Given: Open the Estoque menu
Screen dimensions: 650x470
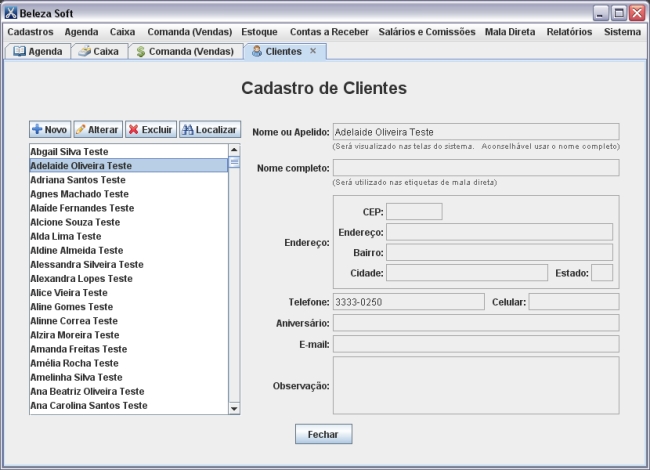Looking at the screenshot, I should point(260,32).
